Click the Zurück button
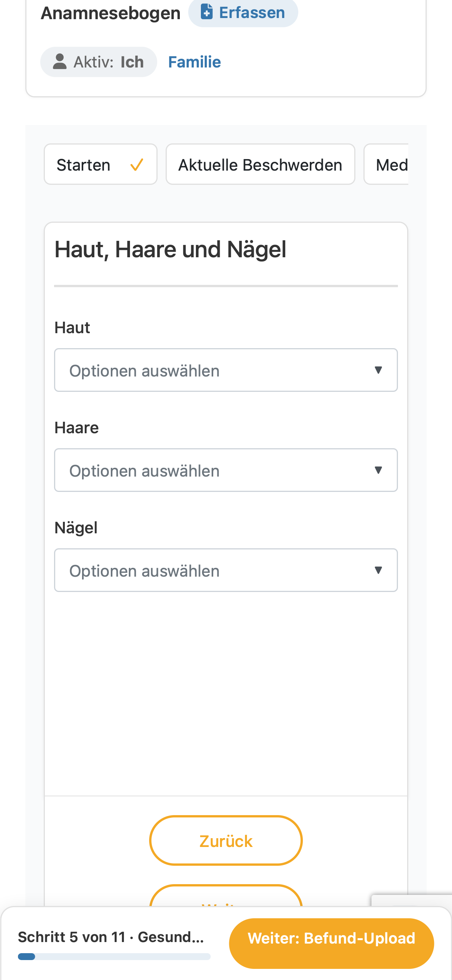452x980 pixels. 226,840
